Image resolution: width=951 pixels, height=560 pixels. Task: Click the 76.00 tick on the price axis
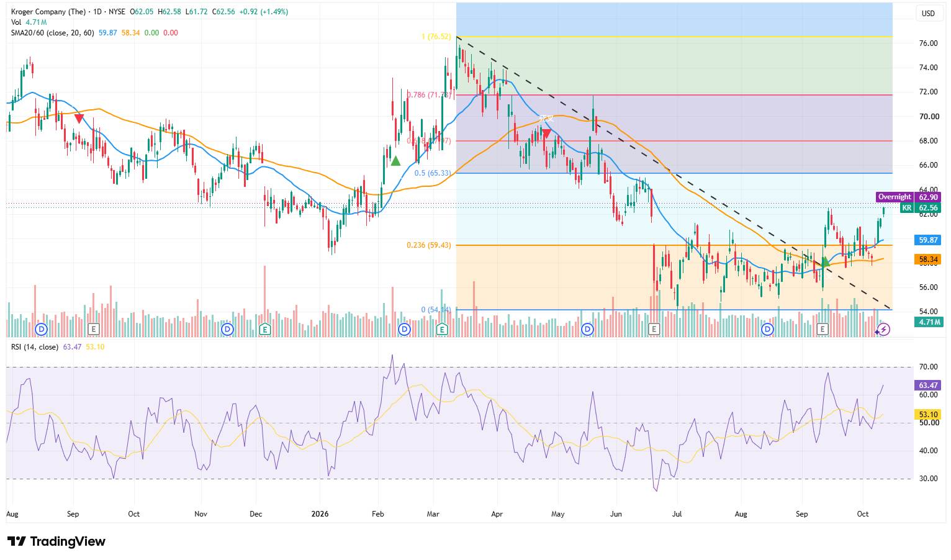928,43
